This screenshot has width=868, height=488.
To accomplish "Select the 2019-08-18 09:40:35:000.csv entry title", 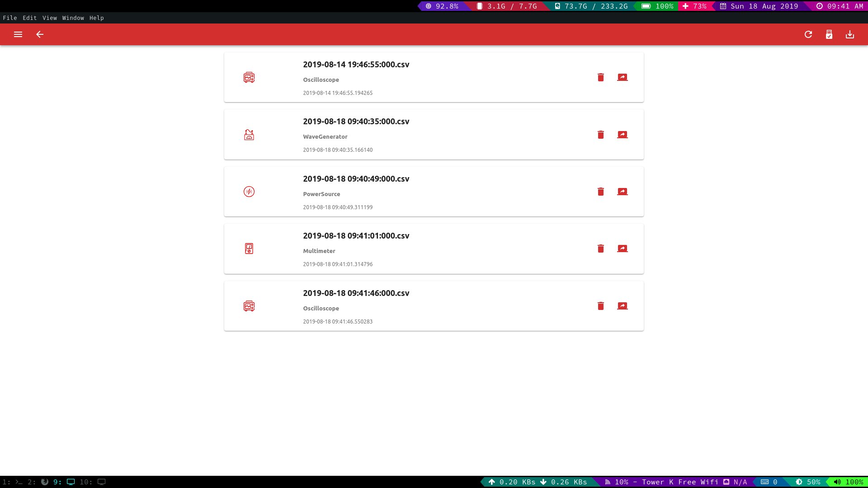I will 356,122.
